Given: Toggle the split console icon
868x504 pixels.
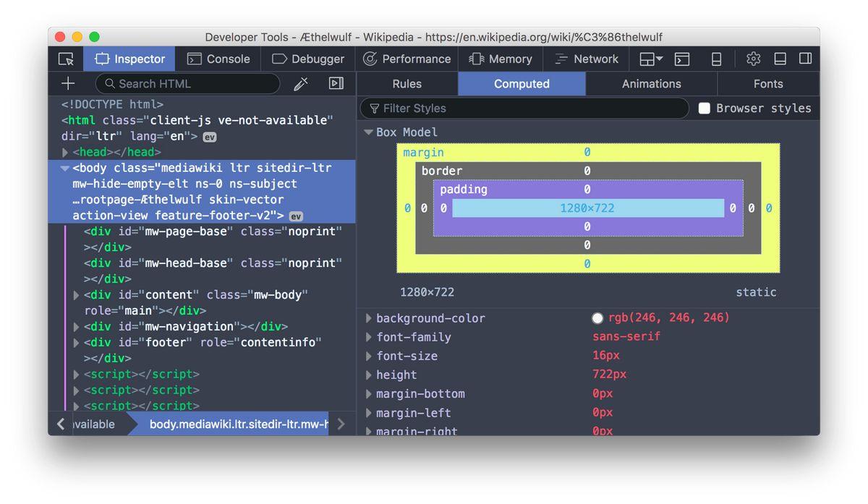Looking at the screenshot, I should tap(682, 59).
